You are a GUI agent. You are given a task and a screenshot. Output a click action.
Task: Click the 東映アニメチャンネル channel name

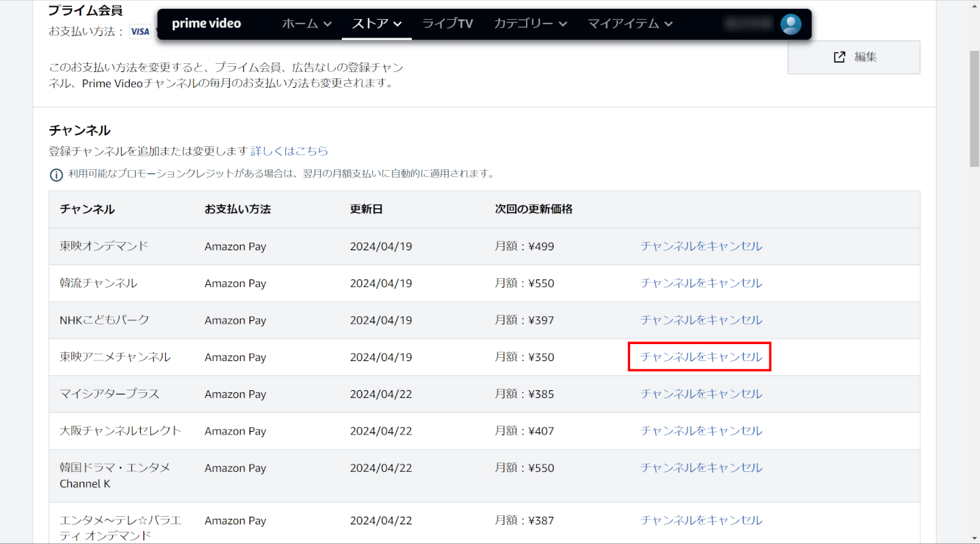point(115,357)
